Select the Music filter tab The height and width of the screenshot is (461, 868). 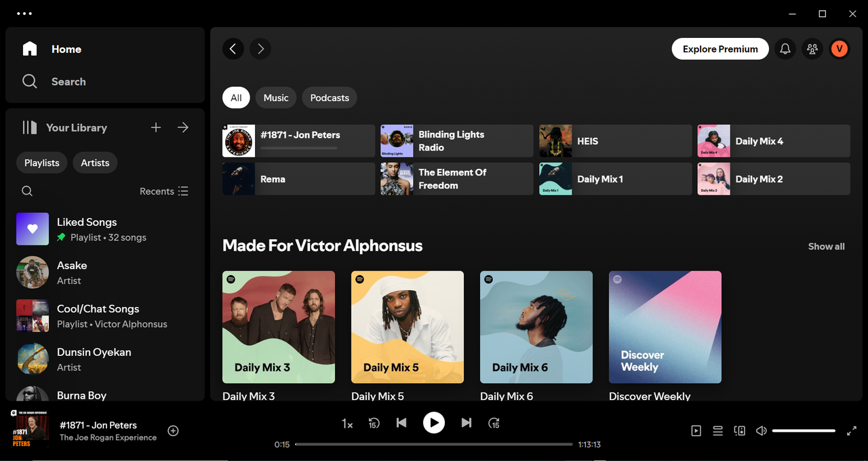[x=276, y=98]
